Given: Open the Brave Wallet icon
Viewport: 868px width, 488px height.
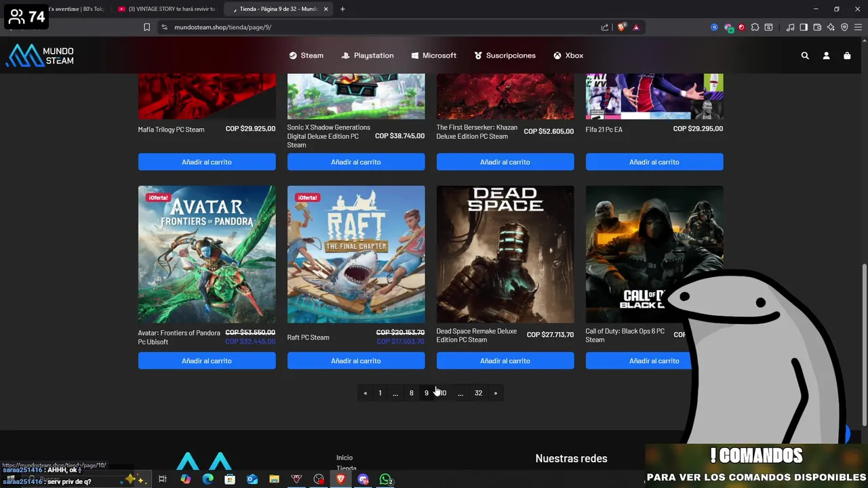Looking at the screenshot, I should click(x=817, y=27).
